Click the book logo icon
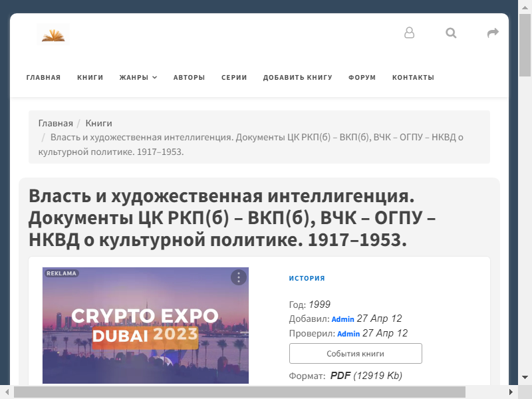The height and width of the screenshot is (399, 532). pyautogui.click(x=53, y=34)
